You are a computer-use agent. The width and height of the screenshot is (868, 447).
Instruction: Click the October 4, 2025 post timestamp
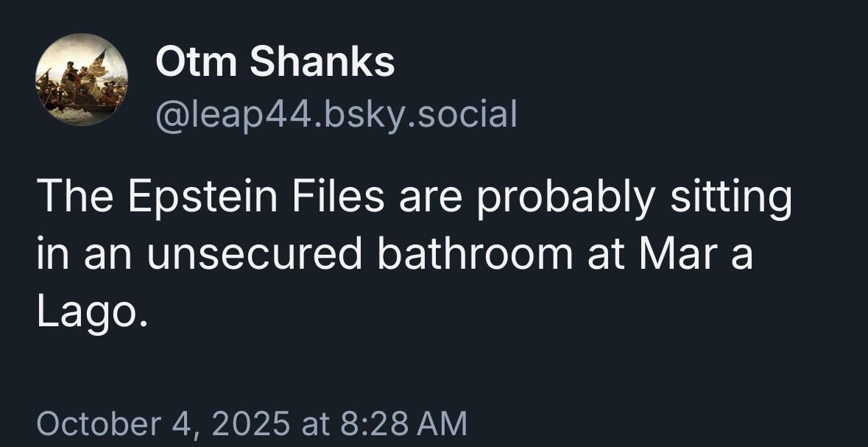pyautogui.click(x=251, y=423)
